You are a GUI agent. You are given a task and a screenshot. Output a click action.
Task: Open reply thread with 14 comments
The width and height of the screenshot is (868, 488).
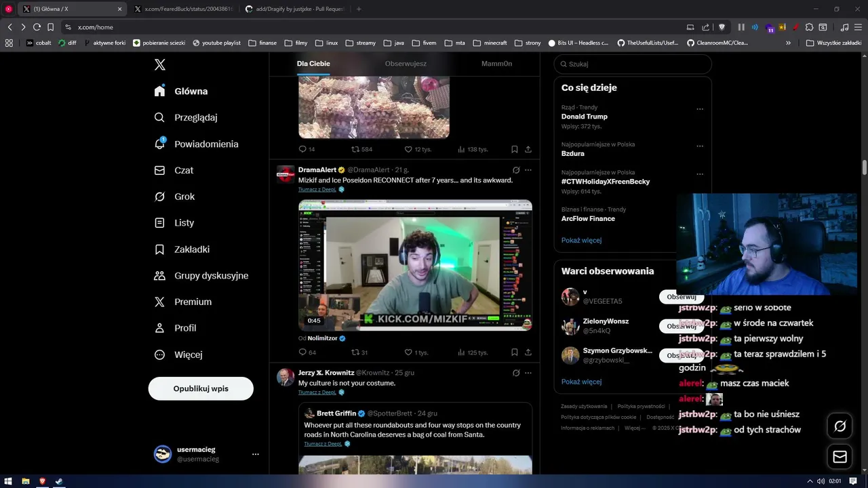pyautogui.click(x=307, y=149)
